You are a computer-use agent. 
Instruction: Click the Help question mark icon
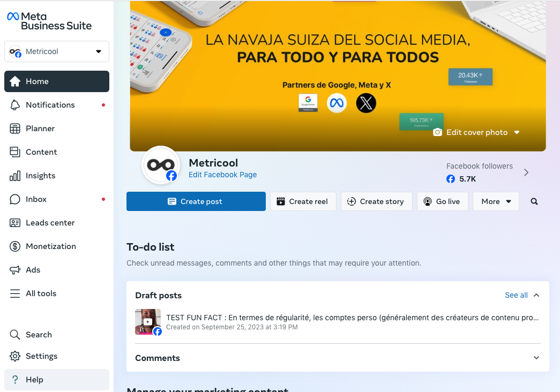(x=15, y=380)
